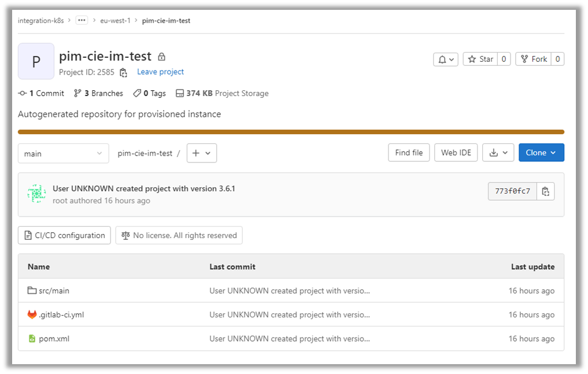Open the src/main folder
588x374 pixels.
tap(54, 291)
